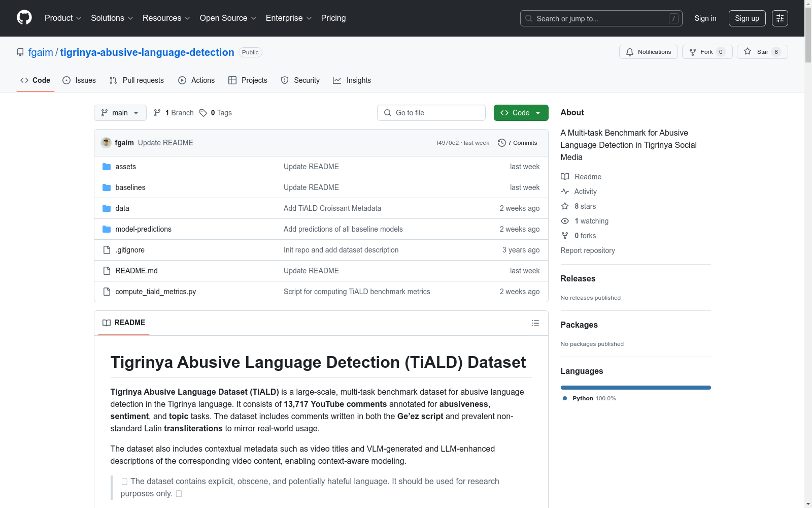Expand the Open Source menu

point(228,18)
